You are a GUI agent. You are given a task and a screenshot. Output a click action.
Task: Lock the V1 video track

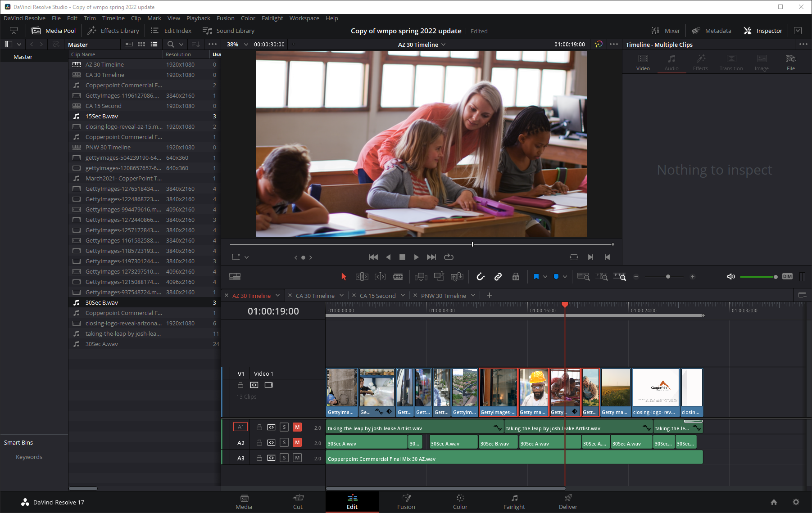(x=240, y=385)
